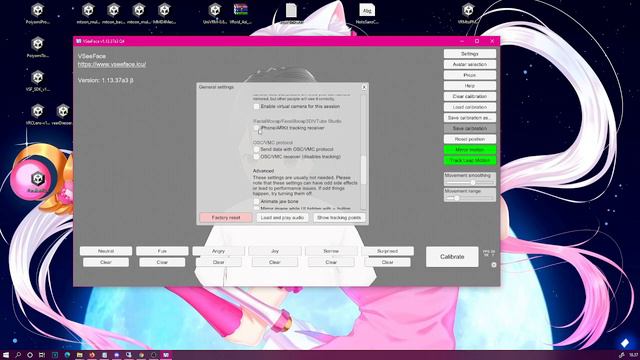Open Avatar selection

pyautogui.click(x=470, y=64)
